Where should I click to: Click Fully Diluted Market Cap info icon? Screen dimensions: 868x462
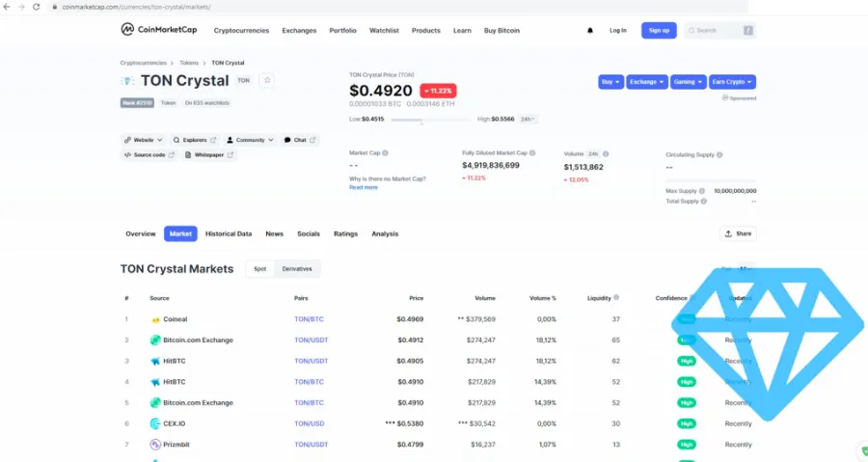pyautogui.click(x=532, y=152)
